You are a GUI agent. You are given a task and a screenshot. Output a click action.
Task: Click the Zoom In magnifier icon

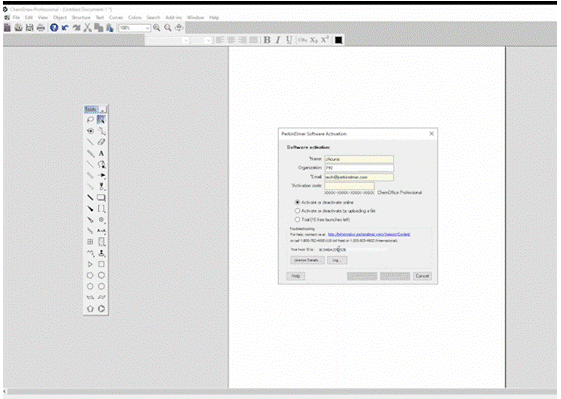click(x=157, y=28)
